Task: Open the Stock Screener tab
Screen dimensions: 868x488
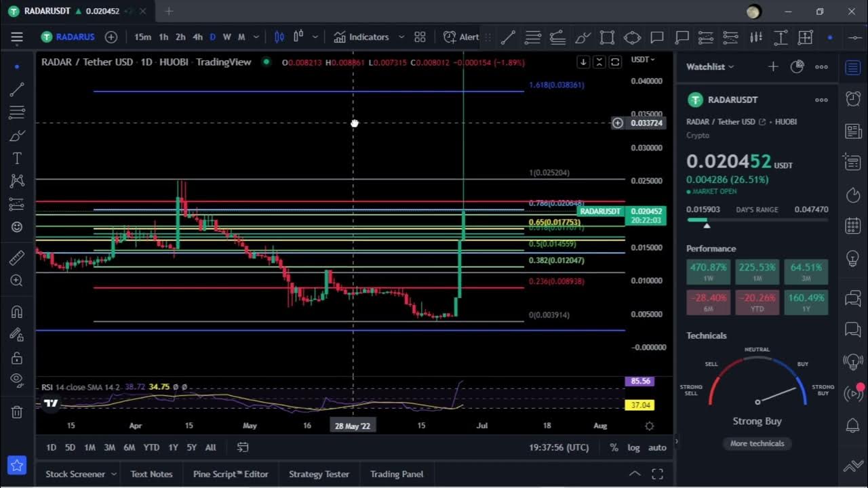Action: coord(75,474)
